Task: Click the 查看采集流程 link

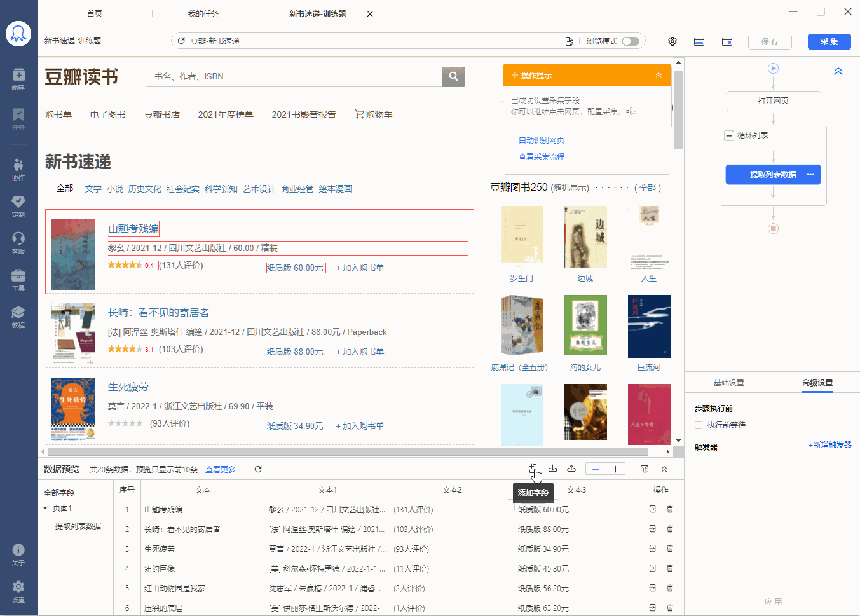Action: click(541, 156)
